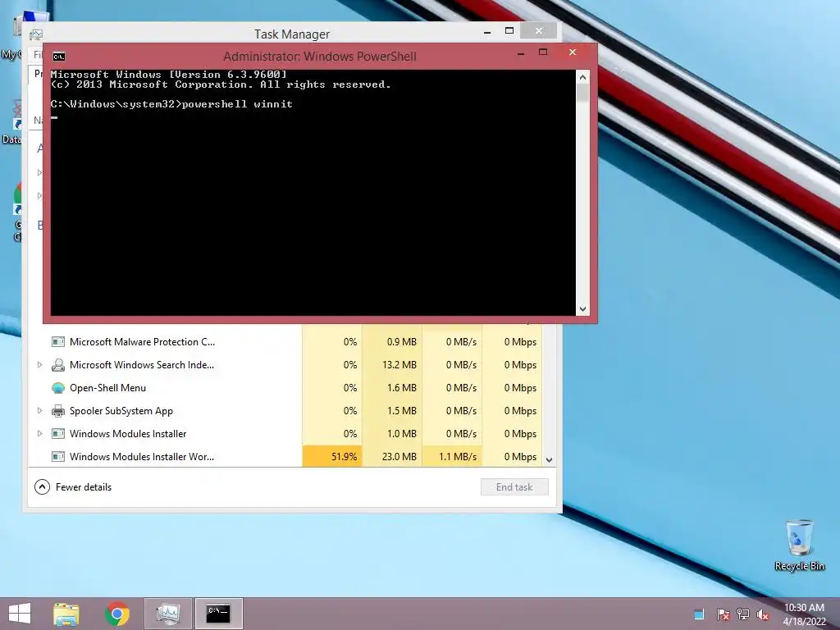Screen dimensions: 840x630
Task: Click the PowerShell scrollbar down arrow
Action: point(583,309)
